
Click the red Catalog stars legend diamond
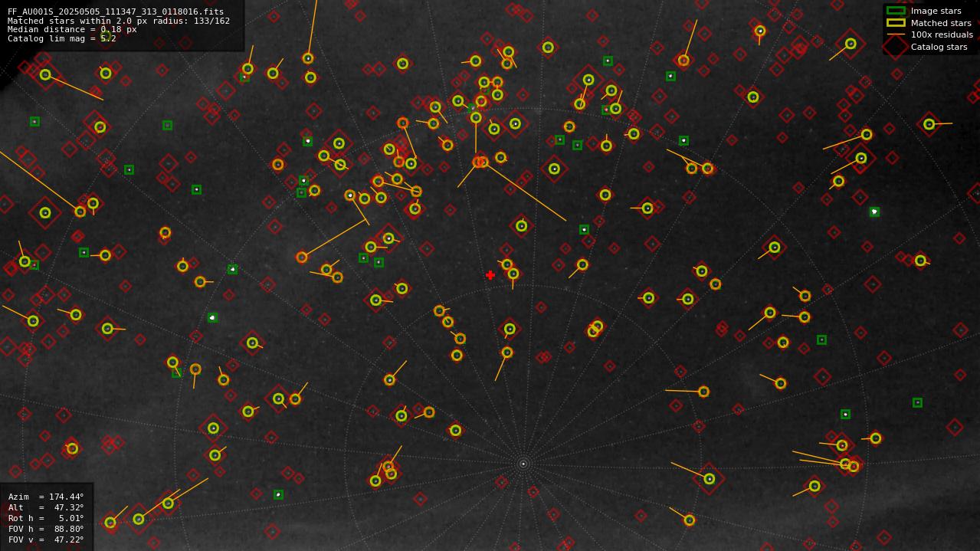(896, 47)
